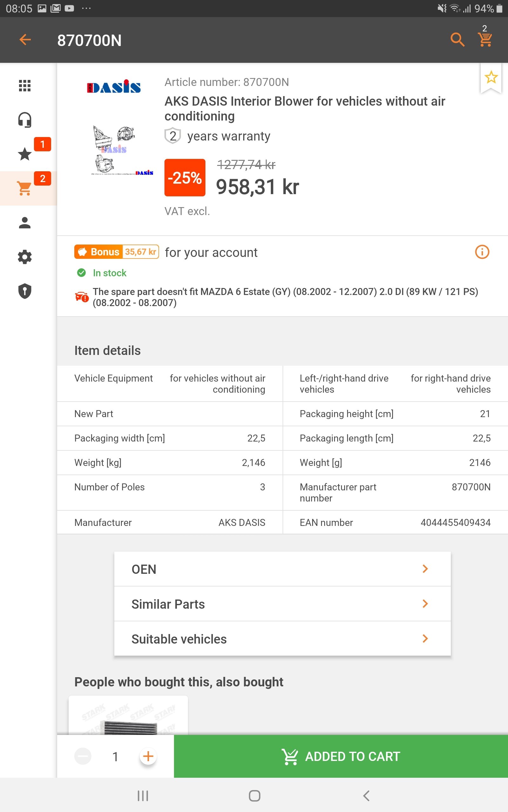Open the categories grid in the sidebar
508x812 pixels.
point(24,86)
